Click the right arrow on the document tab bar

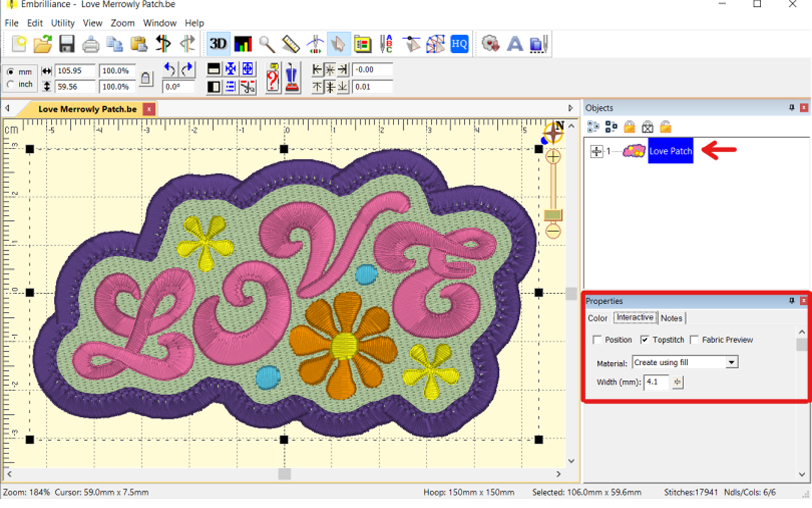[570, 108]
